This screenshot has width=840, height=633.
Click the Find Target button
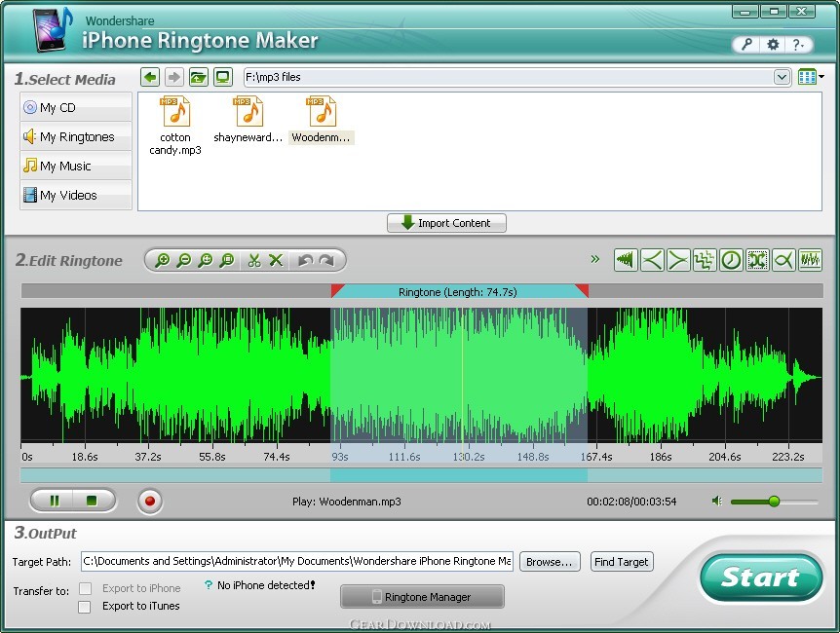(622, 562)
